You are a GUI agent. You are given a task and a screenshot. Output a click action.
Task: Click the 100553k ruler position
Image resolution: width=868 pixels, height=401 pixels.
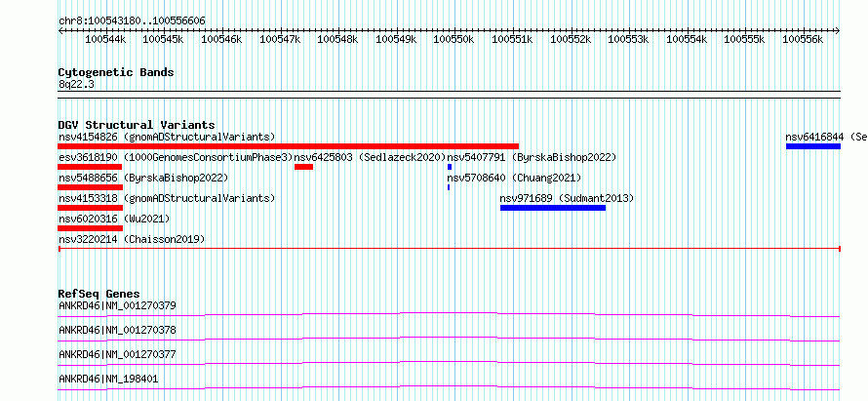(628, 39)
